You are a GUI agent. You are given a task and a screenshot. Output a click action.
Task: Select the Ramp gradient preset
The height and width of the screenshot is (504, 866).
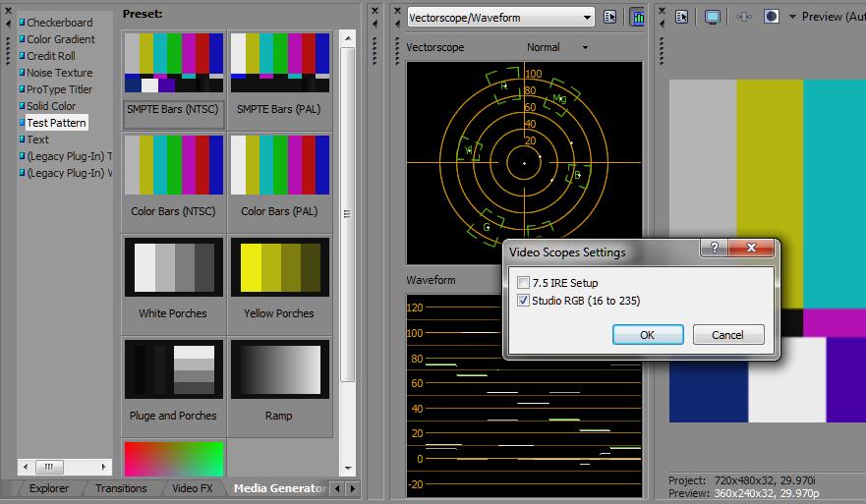(x=278, y=370)
